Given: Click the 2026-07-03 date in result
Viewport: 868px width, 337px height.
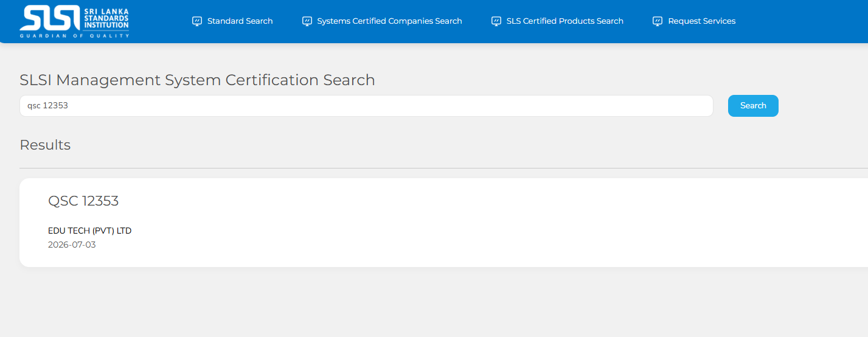Looking at the screenshot, I should [72, 245].
